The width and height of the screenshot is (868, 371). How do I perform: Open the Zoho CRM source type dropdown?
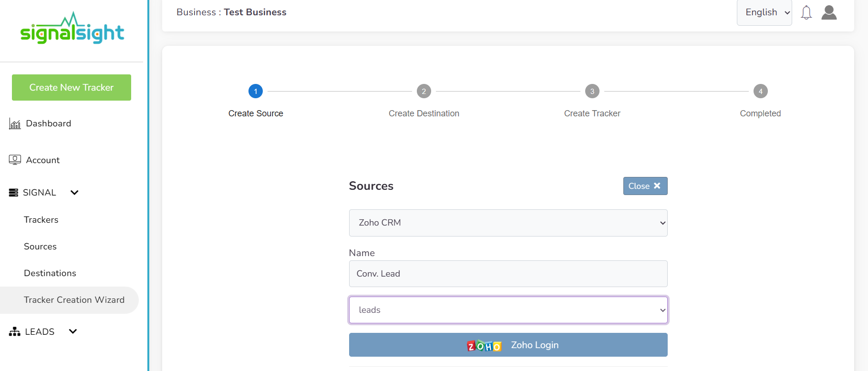pyautogui.click(x=508, y=223)
